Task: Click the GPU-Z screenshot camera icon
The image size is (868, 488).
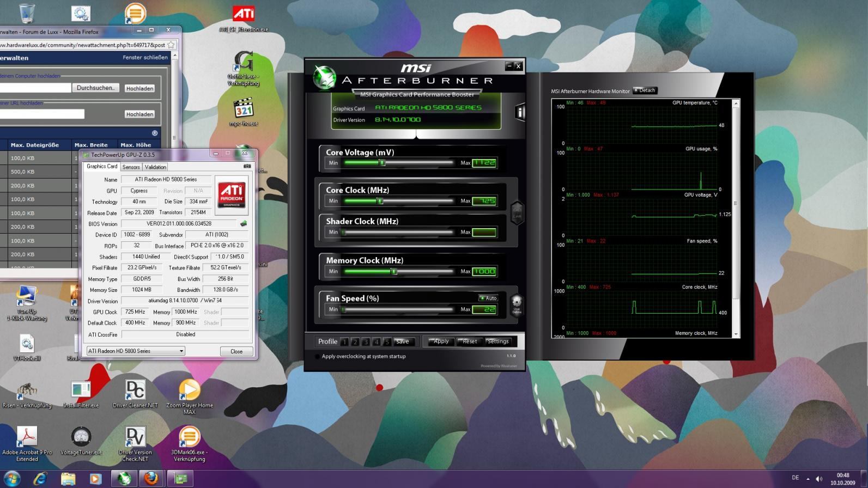Action: pos(247,166)
